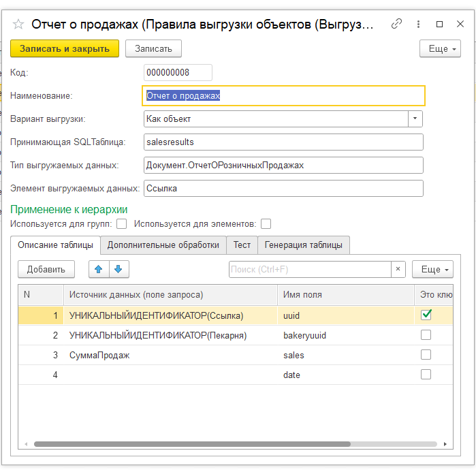
Task: Switch to the Описание таблицы tab
Action: tap(56, 245)
